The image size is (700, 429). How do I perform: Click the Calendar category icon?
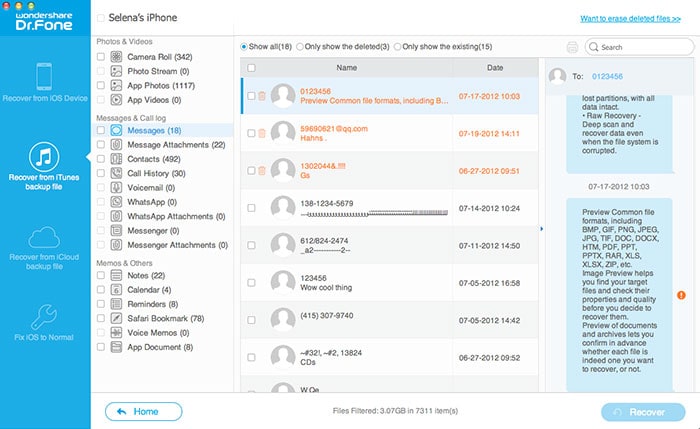(117, 290)
